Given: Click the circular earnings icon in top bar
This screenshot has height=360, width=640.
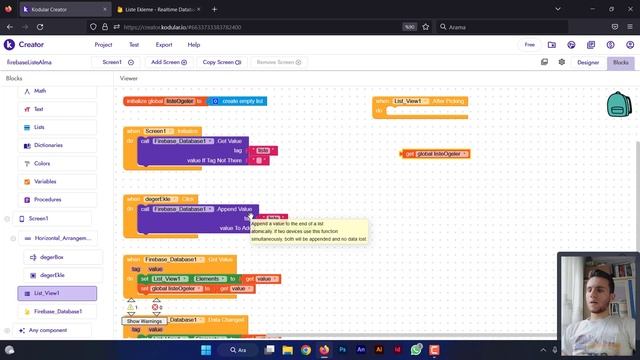Looking at the screenshot, I should click(611, 45).
